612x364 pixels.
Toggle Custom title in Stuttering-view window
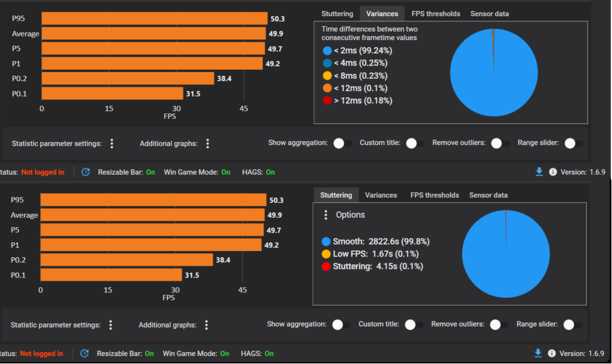[x=414, y=325]
